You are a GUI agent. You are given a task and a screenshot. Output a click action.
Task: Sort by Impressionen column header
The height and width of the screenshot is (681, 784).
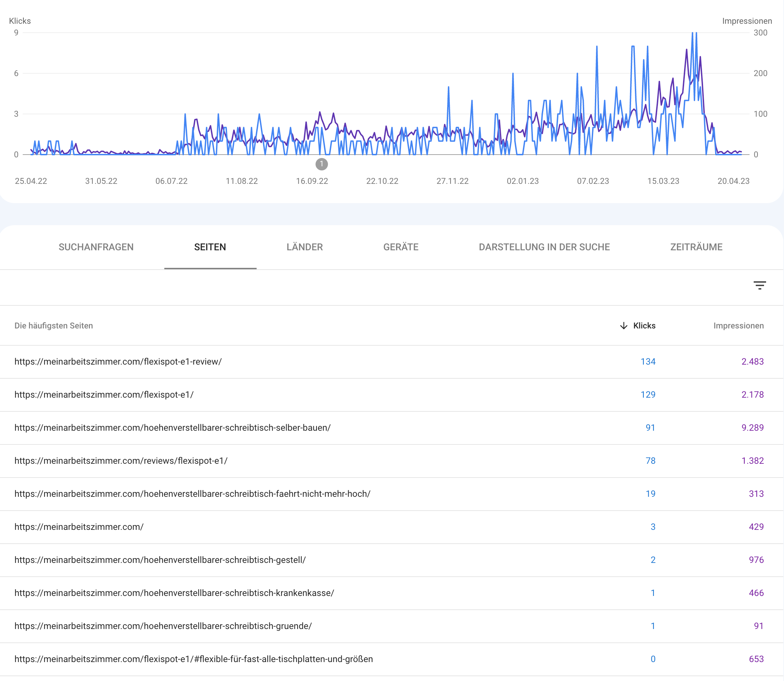739,326
